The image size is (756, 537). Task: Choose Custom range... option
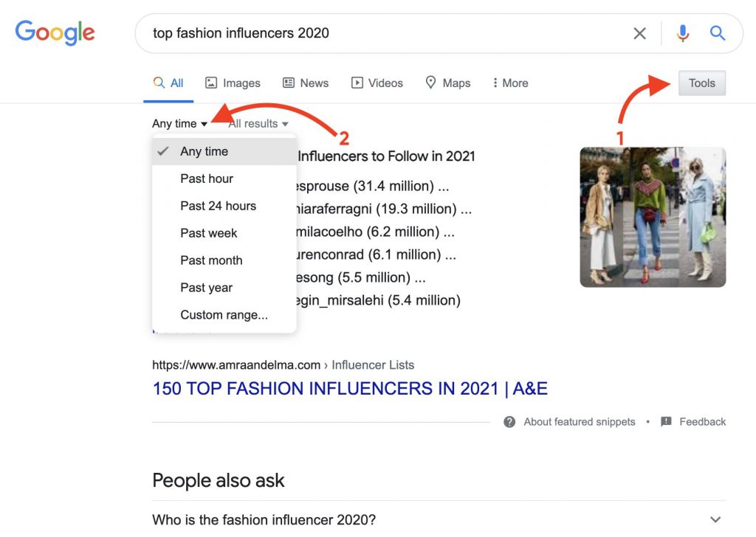[224, 315]
